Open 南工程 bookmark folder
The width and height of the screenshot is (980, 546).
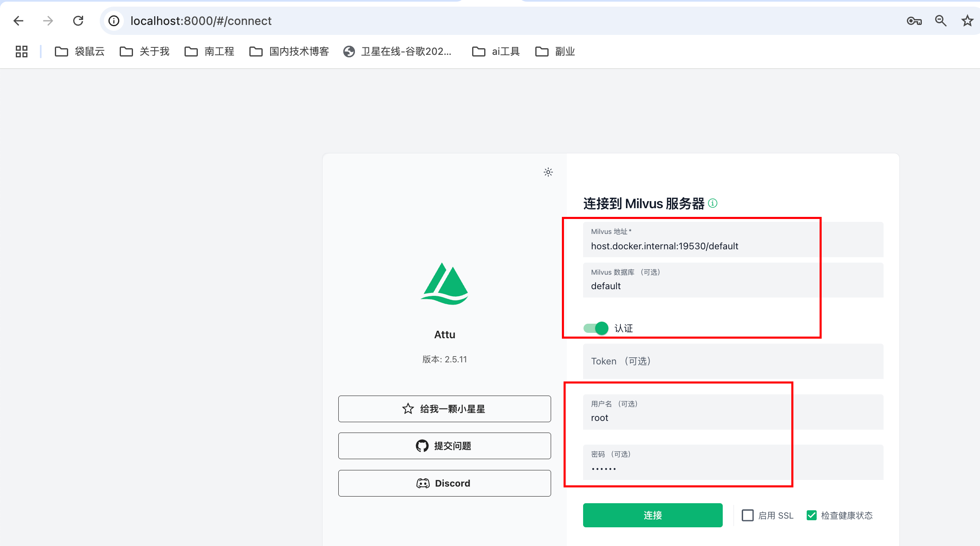(209, 52)
